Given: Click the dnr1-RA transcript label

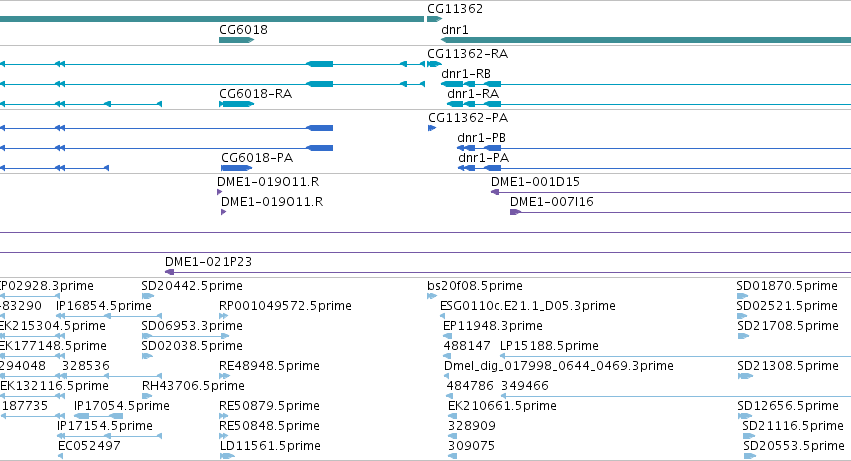Looking at the screenshot, I should pos(473,93).
